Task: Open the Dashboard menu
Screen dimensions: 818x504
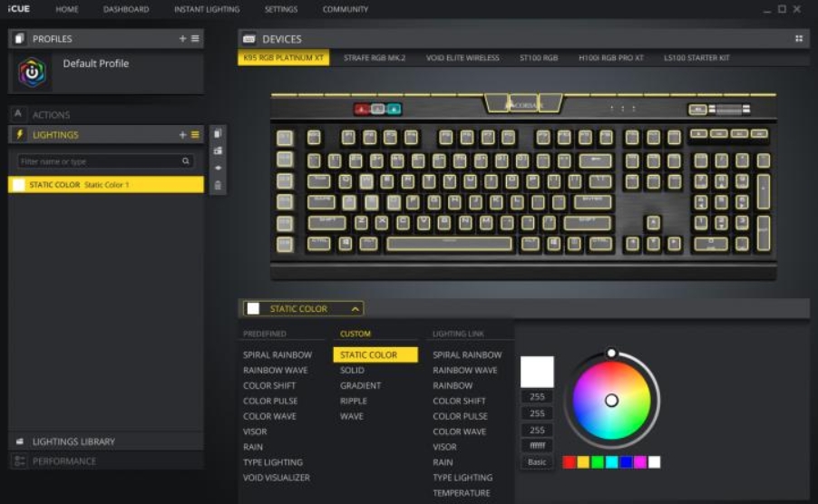Action: click(126, 9)
